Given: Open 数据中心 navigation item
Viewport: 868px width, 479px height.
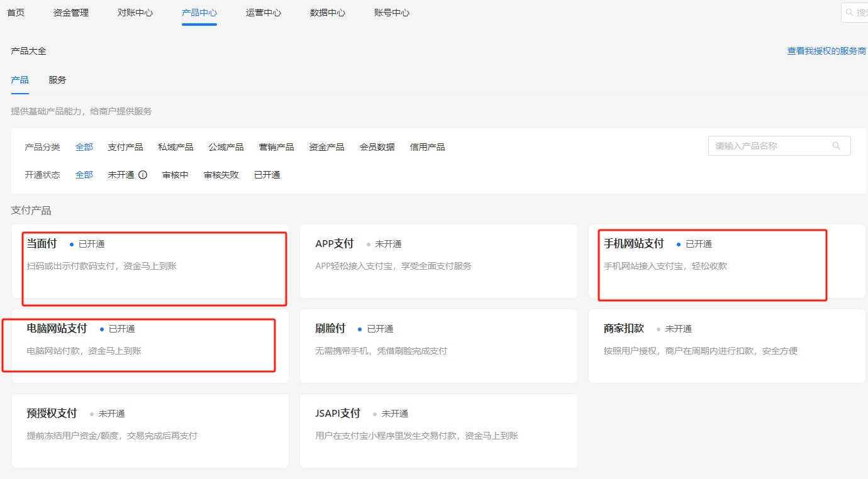Looking at the screenshot, I should tap(328, 13).
